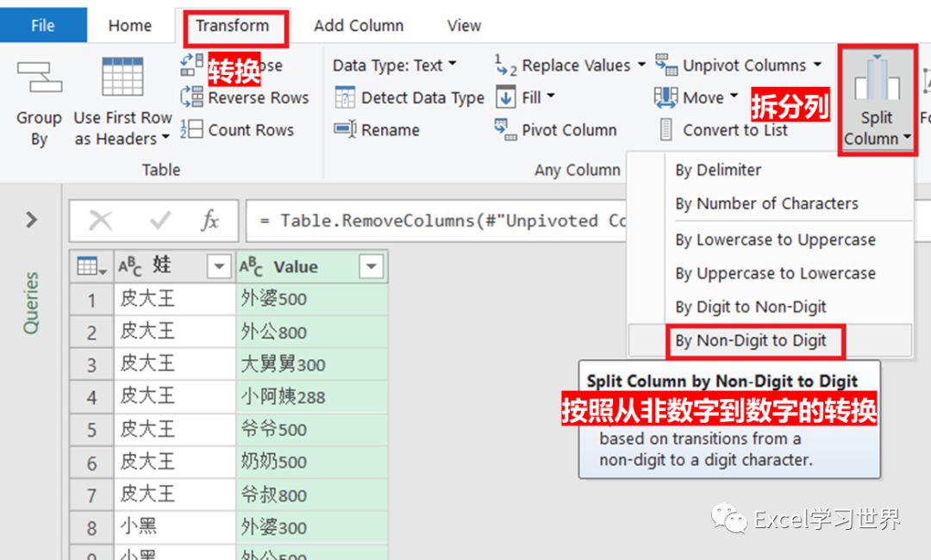Open the table corner menu icon
This screenshot has width=931, height=560.
point(91,267)
